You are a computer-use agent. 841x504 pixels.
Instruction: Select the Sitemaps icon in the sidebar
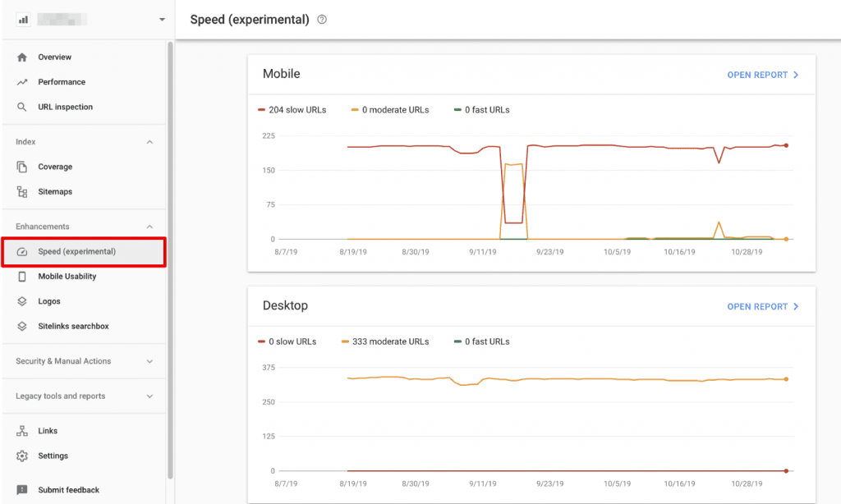click(x=23, y=191)
